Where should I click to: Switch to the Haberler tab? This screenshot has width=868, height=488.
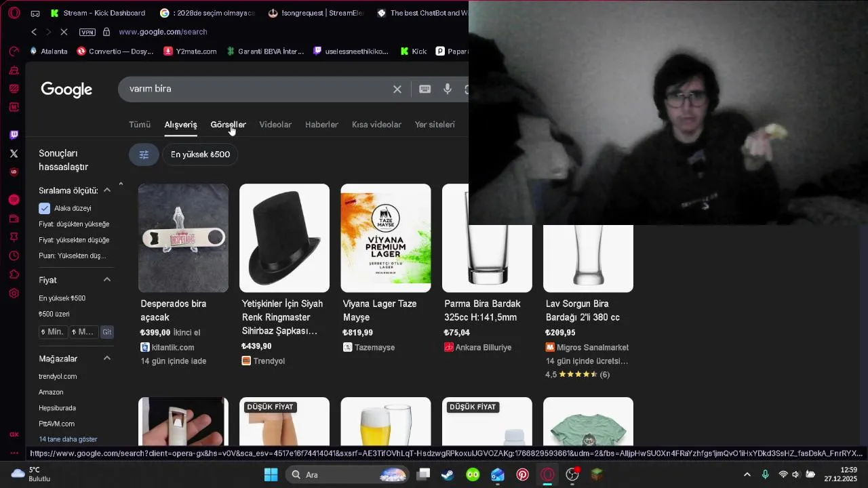coord(321,125)
